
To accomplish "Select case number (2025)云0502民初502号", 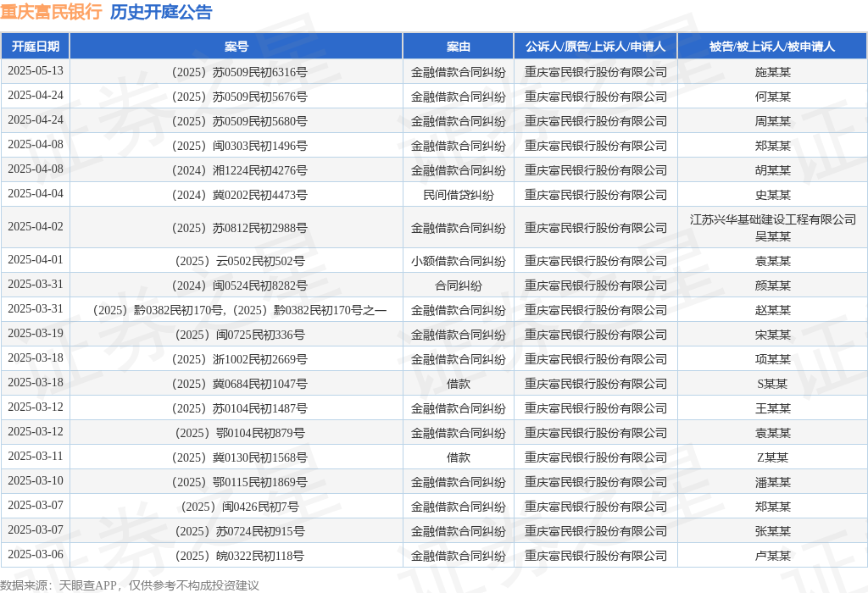I will (240, 261).
